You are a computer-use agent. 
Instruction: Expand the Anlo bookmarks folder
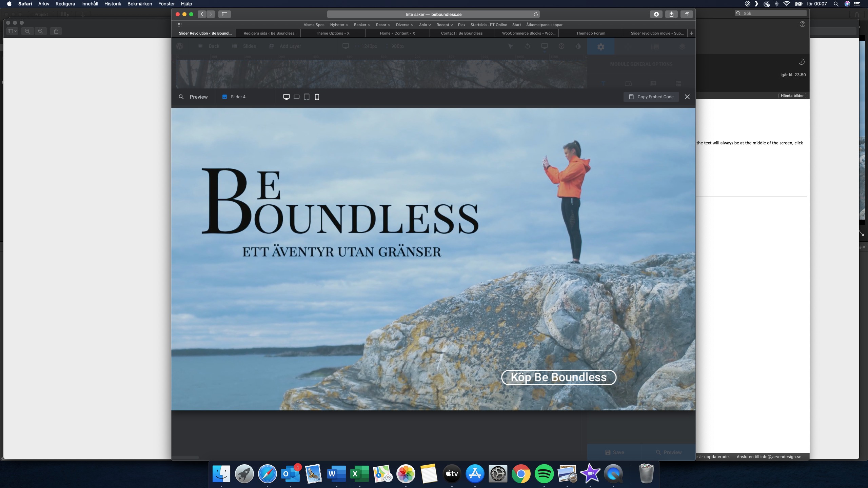425,25
